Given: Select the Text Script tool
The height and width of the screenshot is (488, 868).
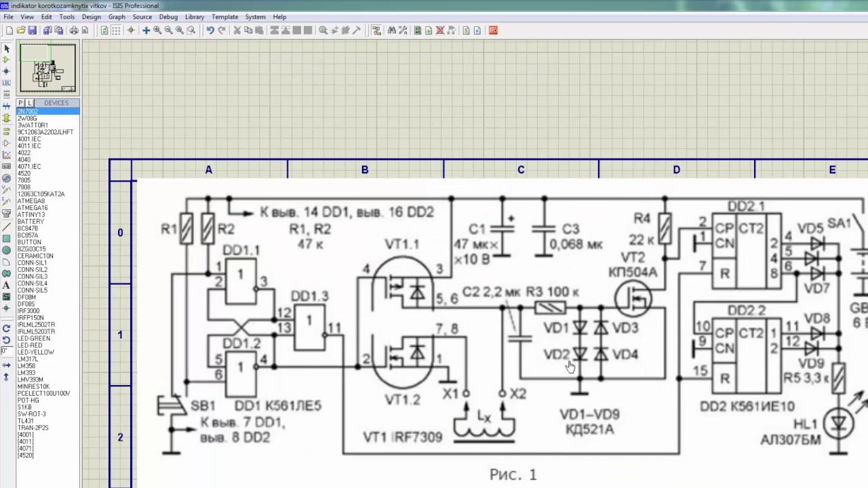Looking at the screenshot, I should [7, 94].
